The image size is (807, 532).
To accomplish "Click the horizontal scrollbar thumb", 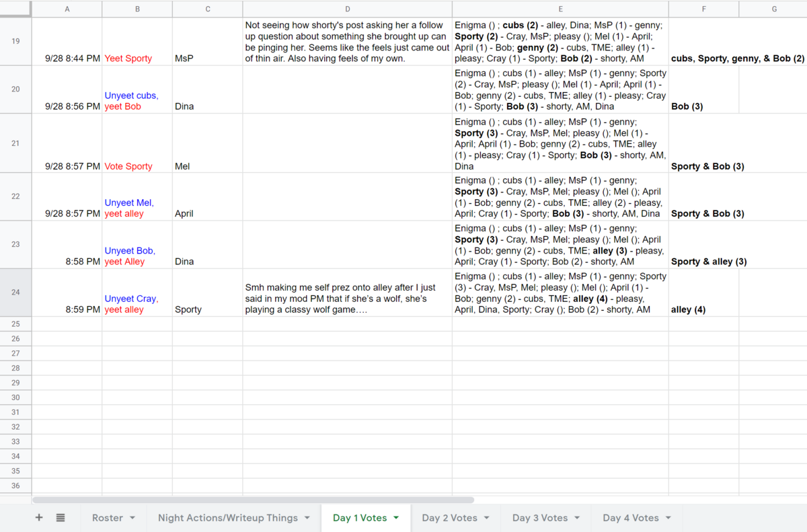I will (253, 500).
